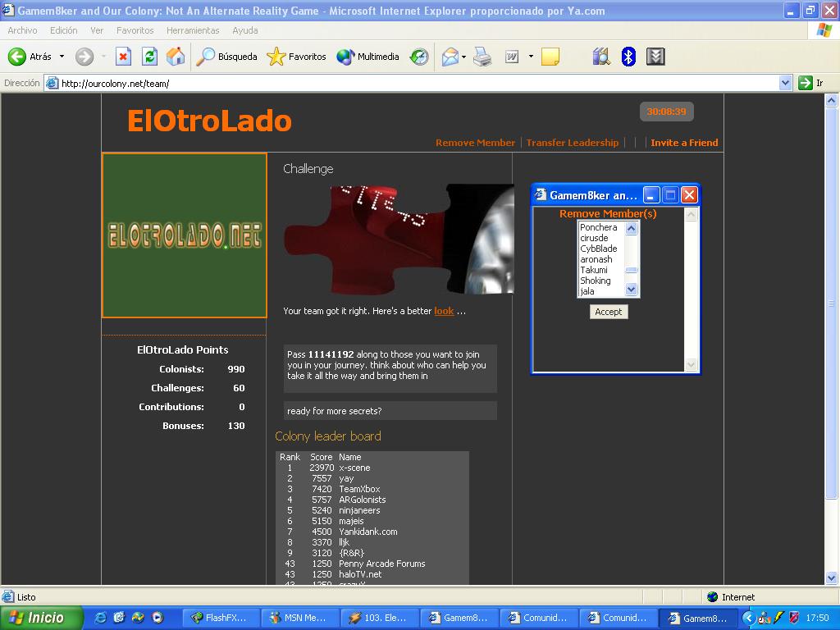Screen dimensions: 840x630
Task: Expand the Word edit dropdown arrow
Action: [531, 57]
